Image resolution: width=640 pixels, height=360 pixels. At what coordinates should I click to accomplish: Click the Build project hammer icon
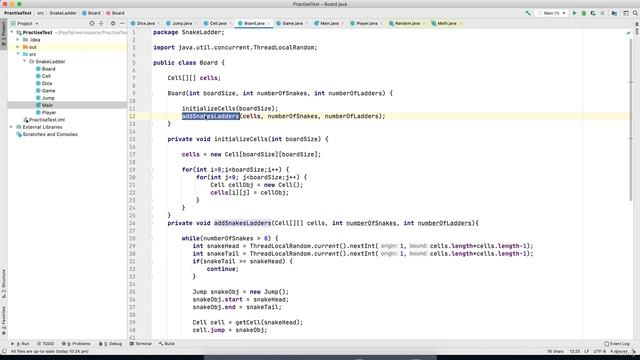528,13
